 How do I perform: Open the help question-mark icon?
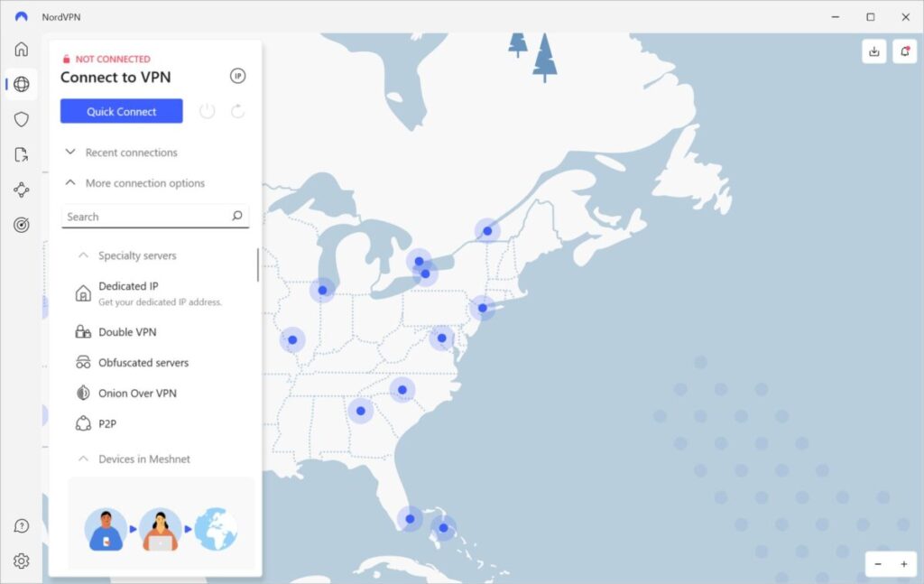click(x=22, y=525)
